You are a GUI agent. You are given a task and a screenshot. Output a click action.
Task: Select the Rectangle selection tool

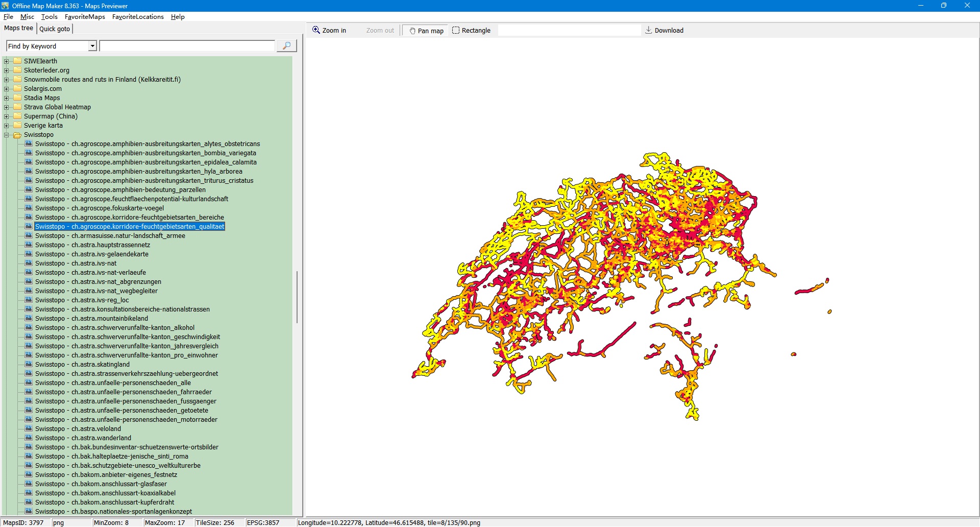[x=471, y=31]
